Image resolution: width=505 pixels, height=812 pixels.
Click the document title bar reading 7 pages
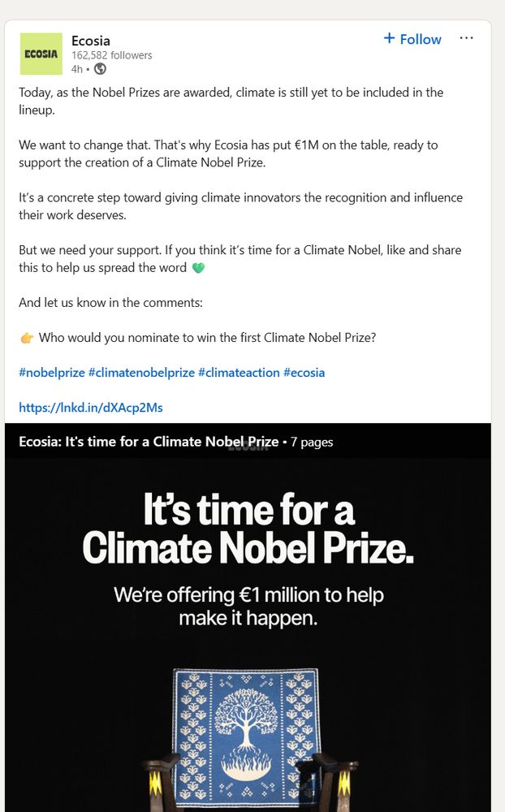tap(314, 442)
